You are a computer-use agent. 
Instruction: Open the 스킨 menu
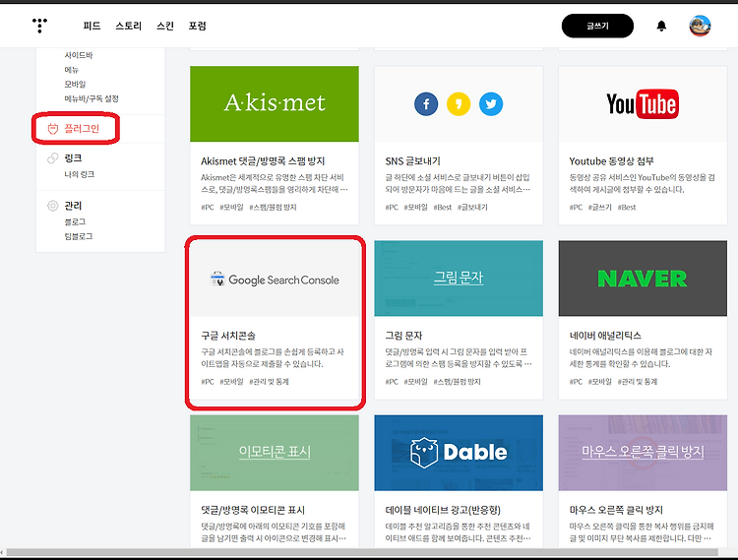(x=165, y=26)
